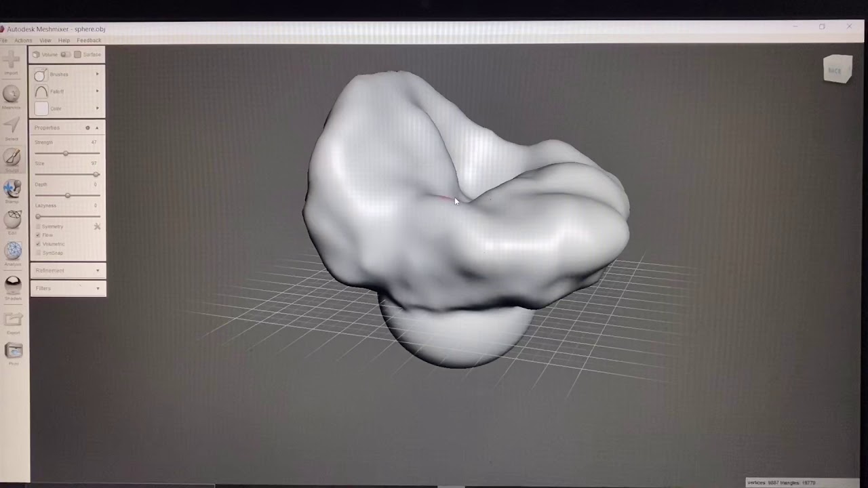Click the Symmetry options icon beside Symmetry

97,226
